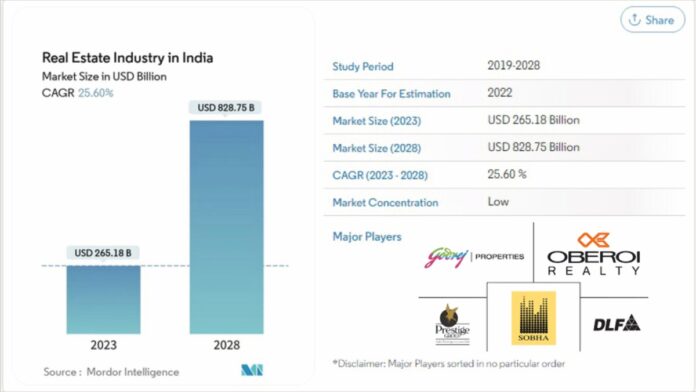Click the Oberoi Realty logo
The image size is (696, 392).
pyautogui.click(x=593, y=253)
